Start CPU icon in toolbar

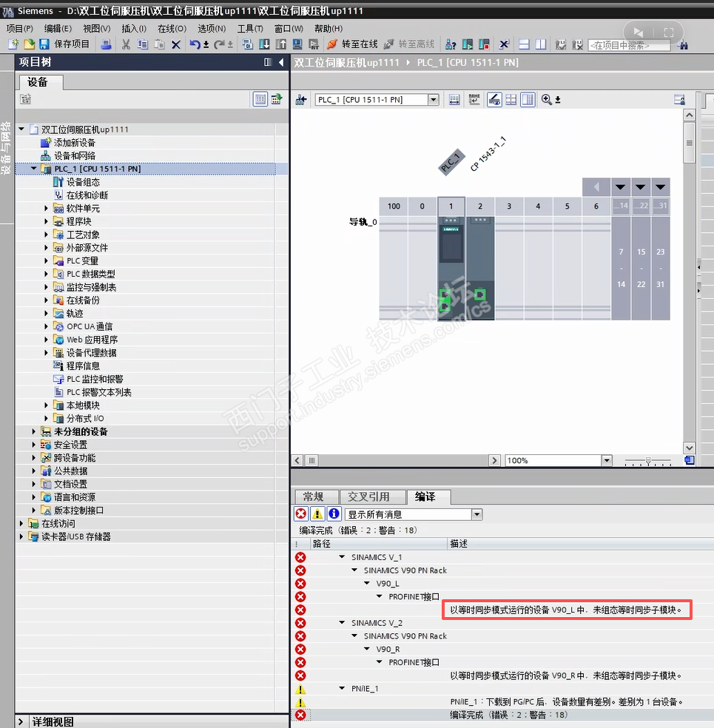467,44
